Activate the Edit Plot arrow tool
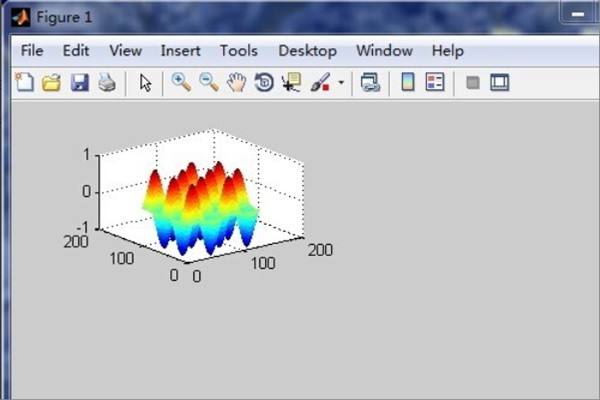Image resolution: width=600 pixels, height=400 pixels. tap(145, 83)
